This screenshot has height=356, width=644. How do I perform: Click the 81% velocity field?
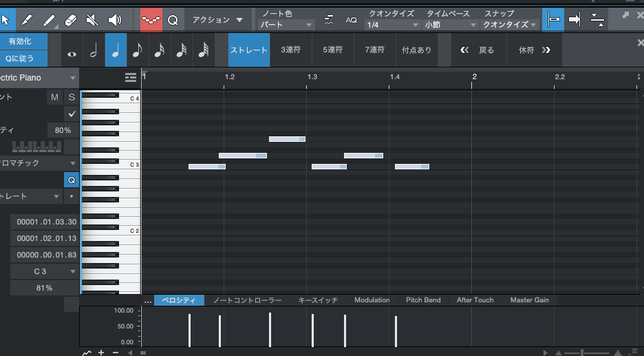[45, 288]
